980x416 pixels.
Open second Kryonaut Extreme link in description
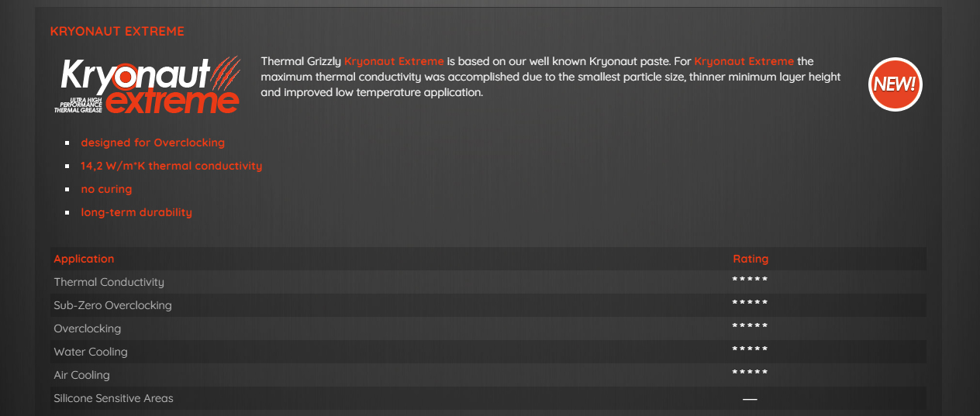click(744, 61)
